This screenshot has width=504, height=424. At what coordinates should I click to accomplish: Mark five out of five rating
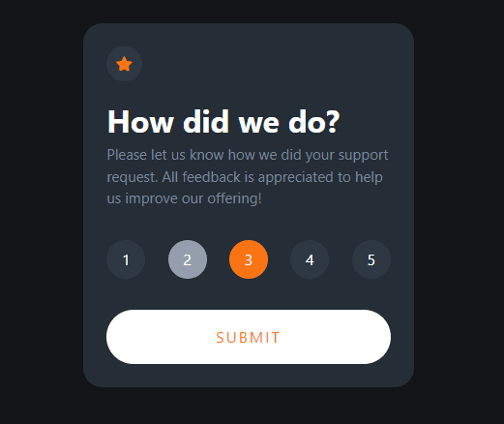click(371, 259)
